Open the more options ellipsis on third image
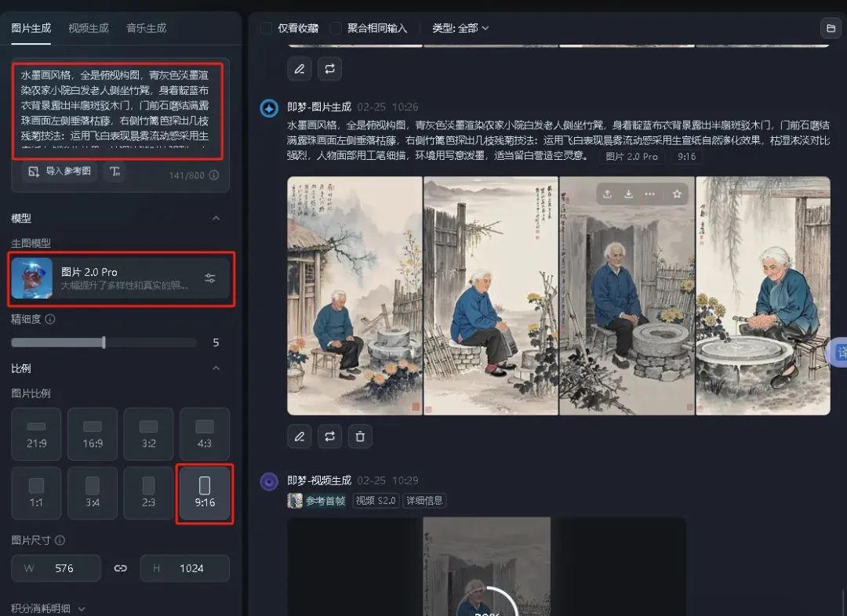This screenshot has height=616, width=847. 649,194
